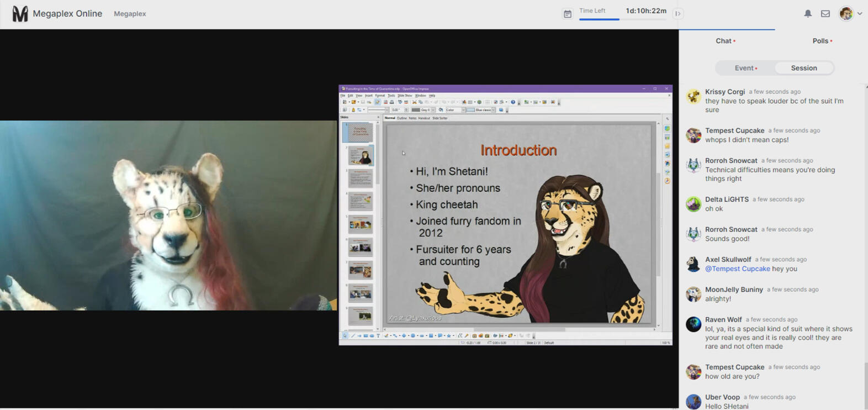This screenshot has width=868, height=410.
Task: Open the mail inbox icon
Action: [825, 14]
